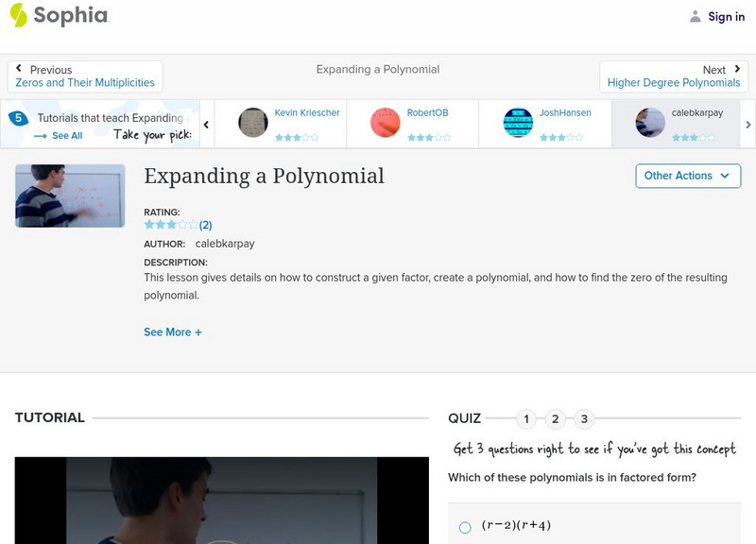Open Kevin Kriescher's tutor avatar
This screenshot has width=756, height=544.
coord(255,124)
